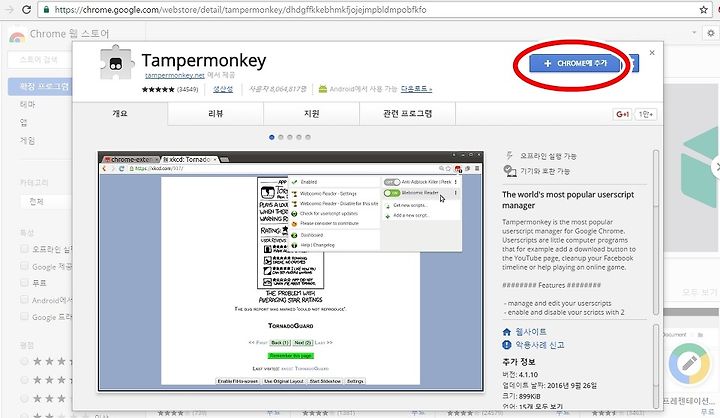The width and height of the screenshot is (720, 418).
Task: Switch to the 개요 tab
Action: [120, 113]
